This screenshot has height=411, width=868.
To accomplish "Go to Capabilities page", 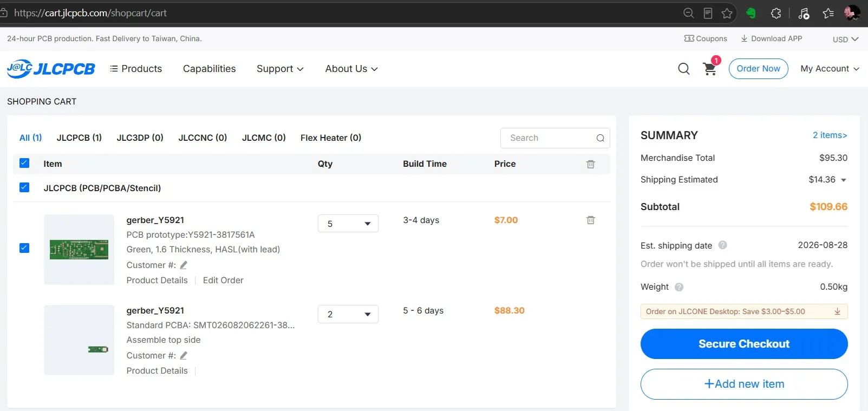I will (210, 69).
